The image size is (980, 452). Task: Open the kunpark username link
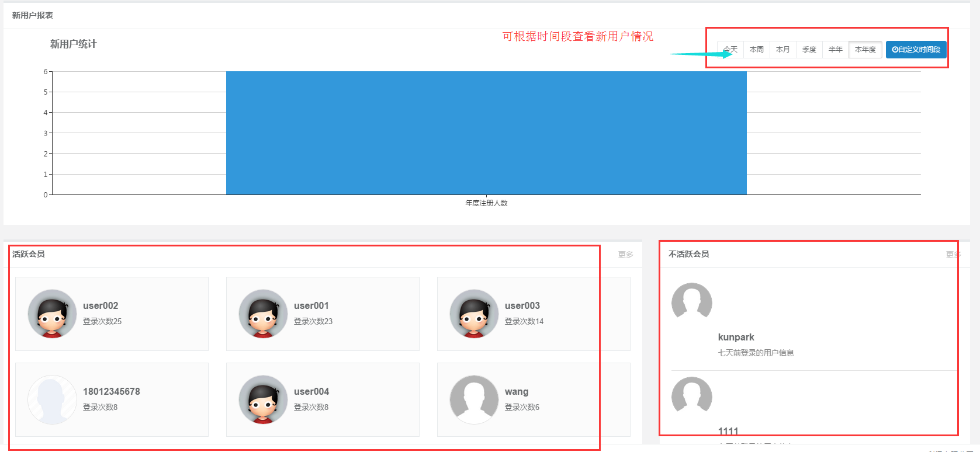[x=736, y=337]
